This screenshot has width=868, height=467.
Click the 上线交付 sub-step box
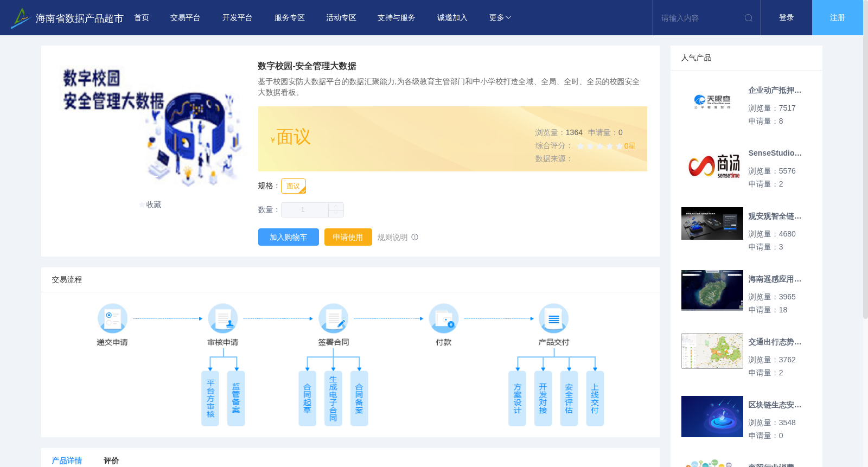(x=595, y=399)
